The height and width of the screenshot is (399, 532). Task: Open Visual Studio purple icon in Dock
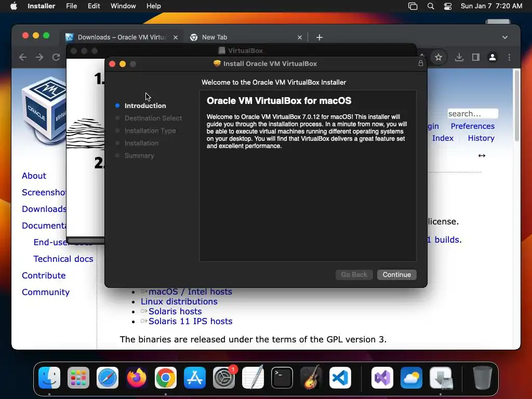[x=382, y=378]
